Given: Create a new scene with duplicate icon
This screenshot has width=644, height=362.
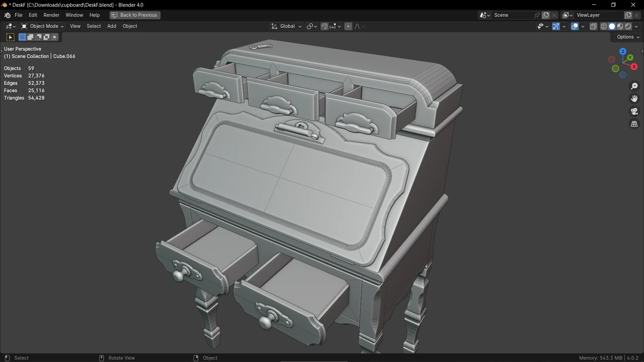Looking at the screenshot, I should pos(546,15).
